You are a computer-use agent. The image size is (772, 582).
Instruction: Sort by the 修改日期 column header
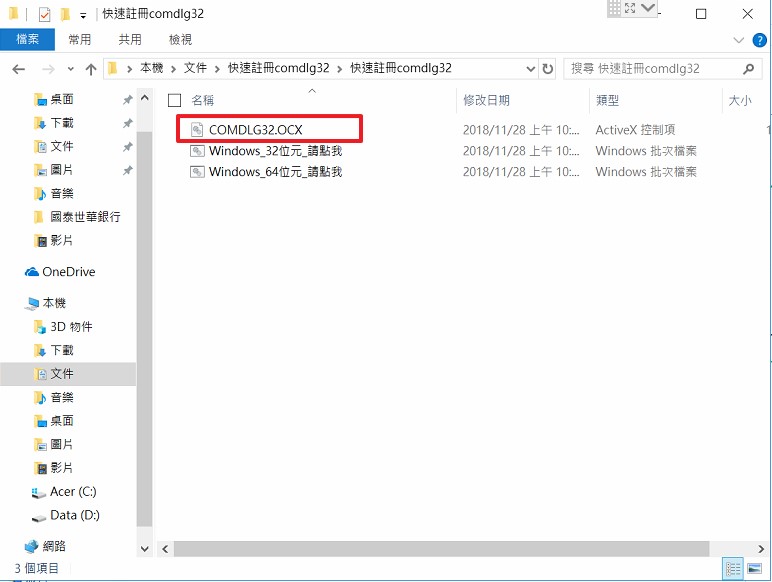(486, 100)
